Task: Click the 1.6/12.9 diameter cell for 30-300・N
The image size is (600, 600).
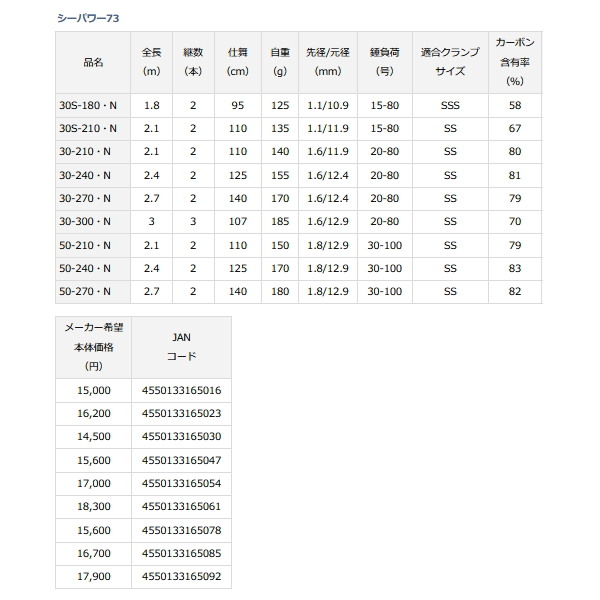Action: 328,222
